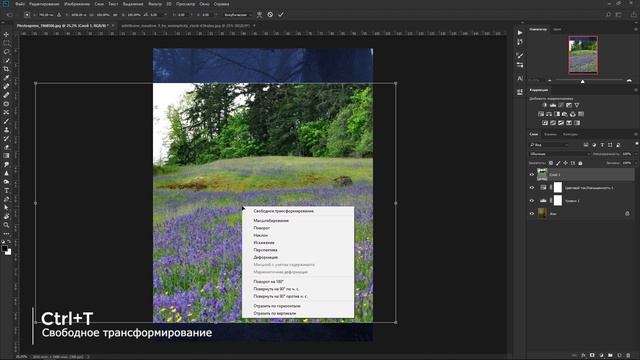Viewport: 640px width, 360px height.
Task: Toggle lock position cross icon
Action: coord(565,163)
